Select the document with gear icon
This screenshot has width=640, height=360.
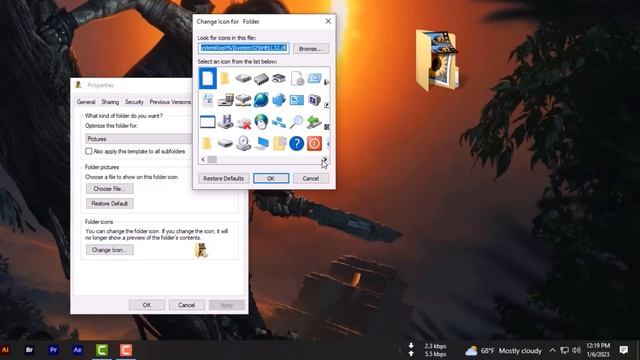297,78
